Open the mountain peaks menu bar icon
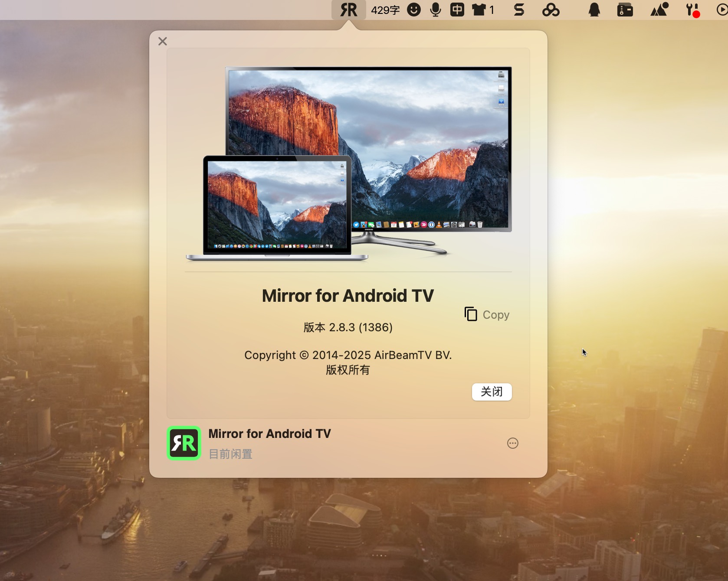Viewport: 728px width, 581px height. pyautogui.click(x=659, y=10)
